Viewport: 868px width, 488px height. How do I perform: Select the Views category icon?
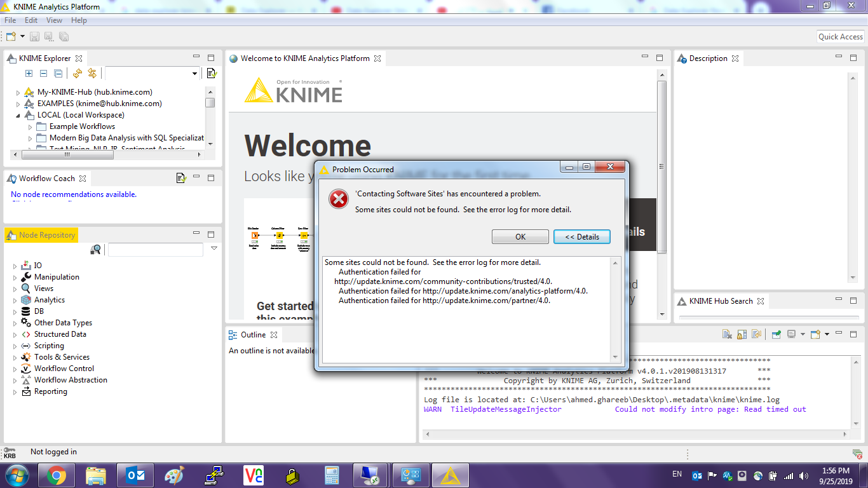pyautogui.click(x=26, y=288)
